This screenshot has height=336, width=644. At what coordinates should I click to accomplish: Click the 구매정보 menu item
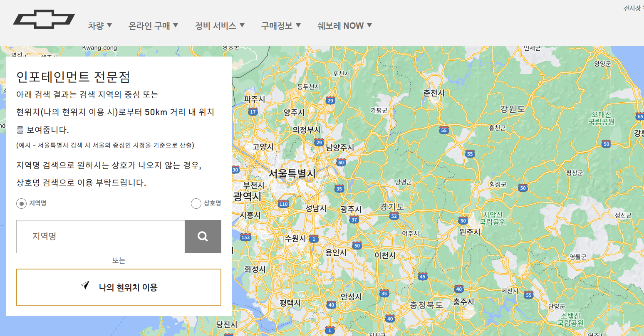tap(280, 25)
